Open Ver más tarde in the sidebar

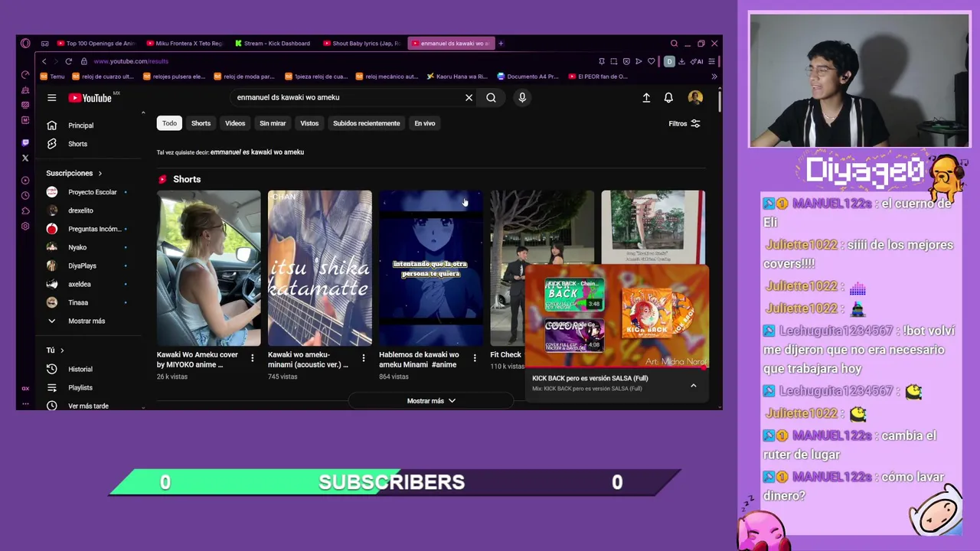(88, 406)
